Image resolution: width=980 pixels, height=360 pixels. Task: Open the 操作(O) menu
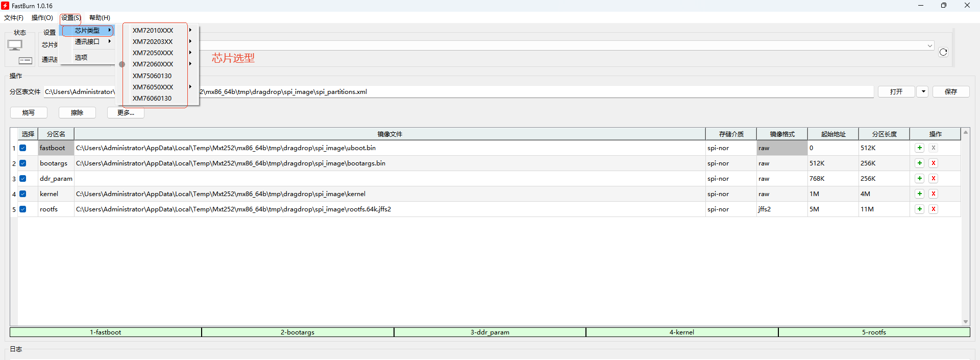[42, 18]
